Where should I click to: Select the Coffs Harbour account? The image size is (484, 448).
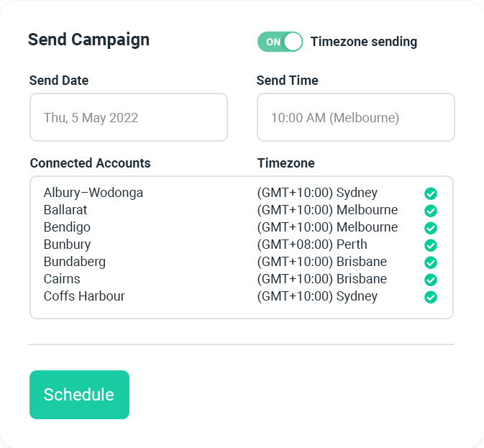pos(84,296)
